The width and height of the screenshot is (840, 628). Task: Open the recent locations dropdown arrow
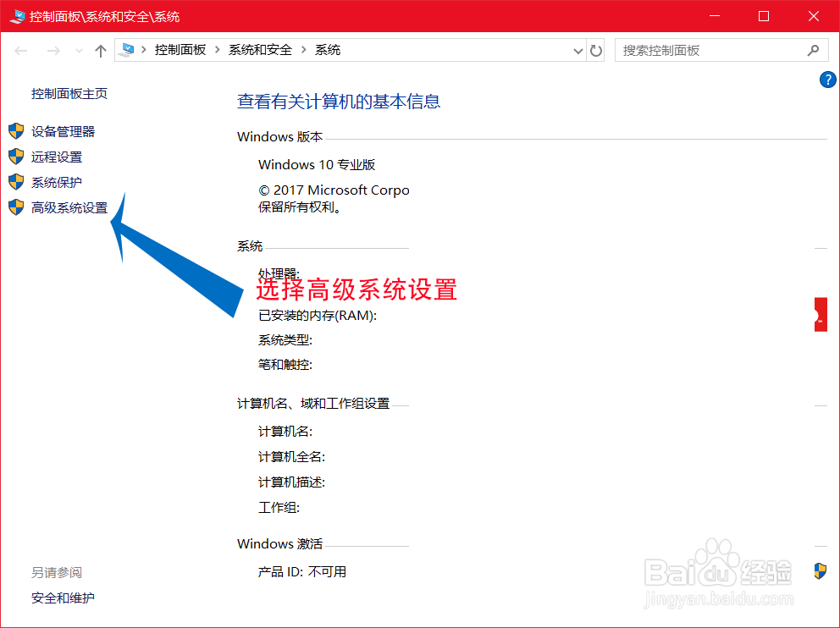click(79, 51)
